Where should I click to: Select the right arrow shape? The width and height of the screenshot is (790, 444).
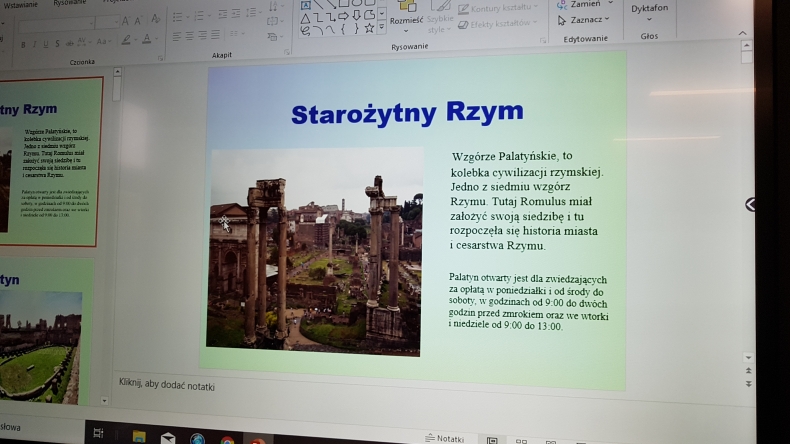click(343, 17)
